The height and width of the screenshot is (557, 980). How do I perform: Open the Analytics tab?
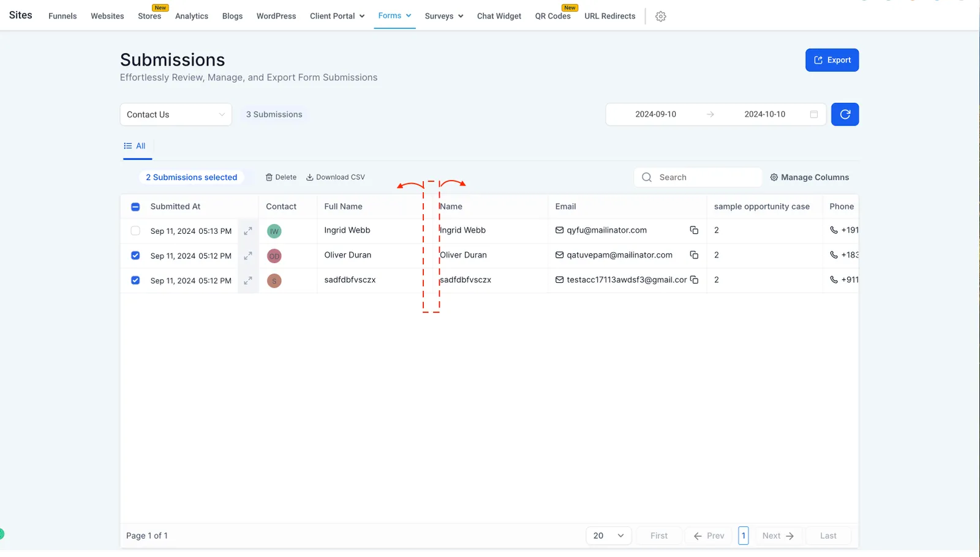192,16
